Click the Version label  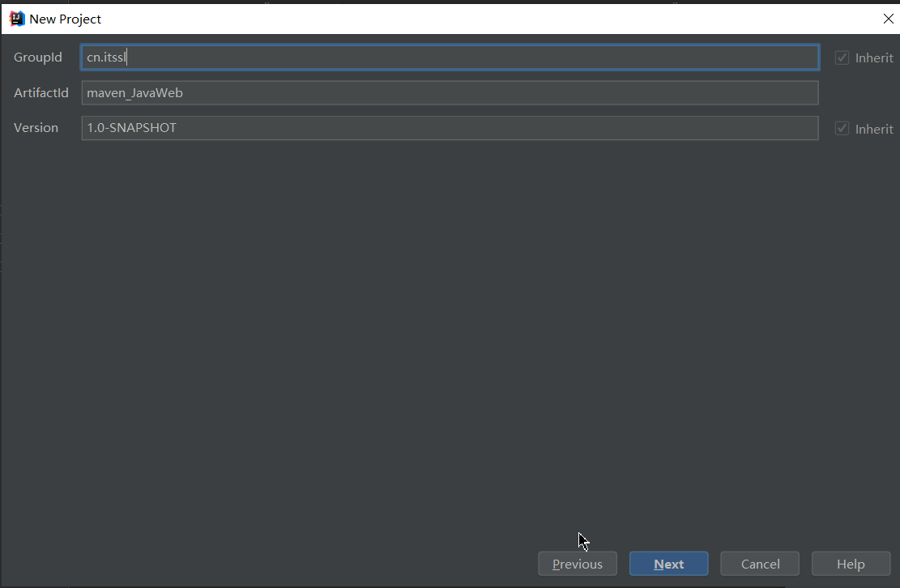pos(36,128)
